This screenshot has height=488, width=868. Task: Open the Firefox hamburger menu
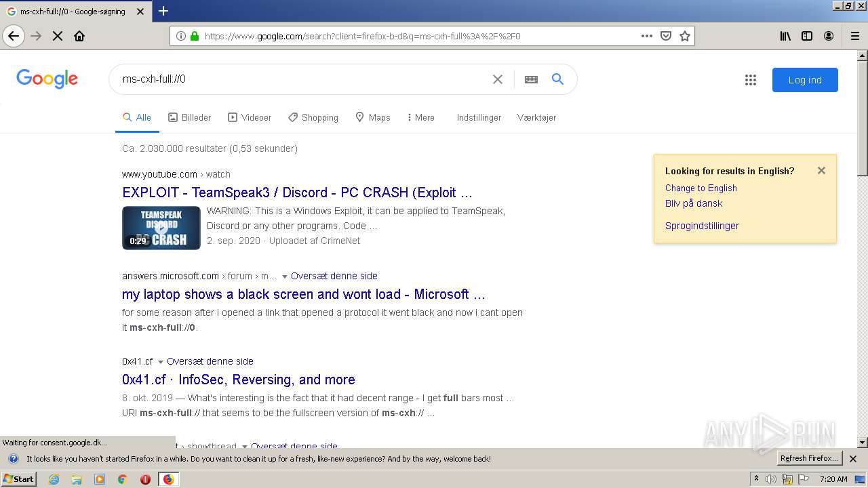(x=855, y=36)
